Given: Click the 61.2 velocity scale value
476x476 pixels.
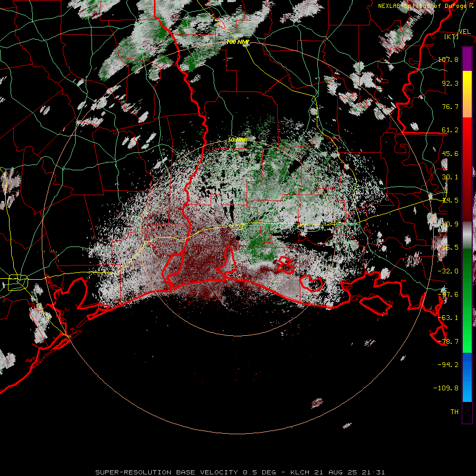Looking at the screenshot, I should [450, 130].
